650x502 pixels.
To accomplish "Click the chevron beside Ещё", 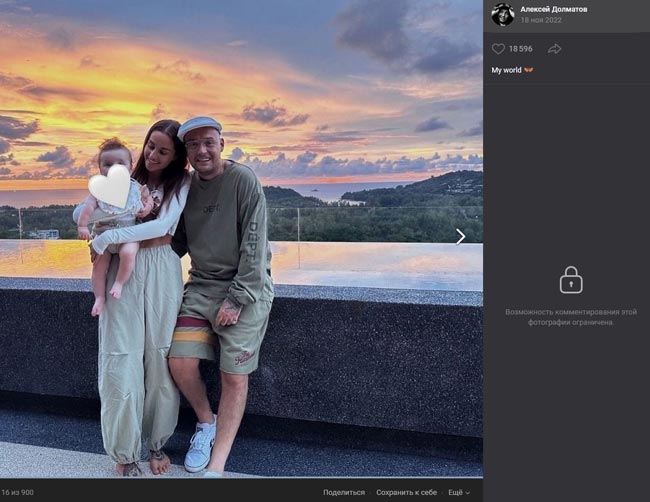I will point(468,493).
